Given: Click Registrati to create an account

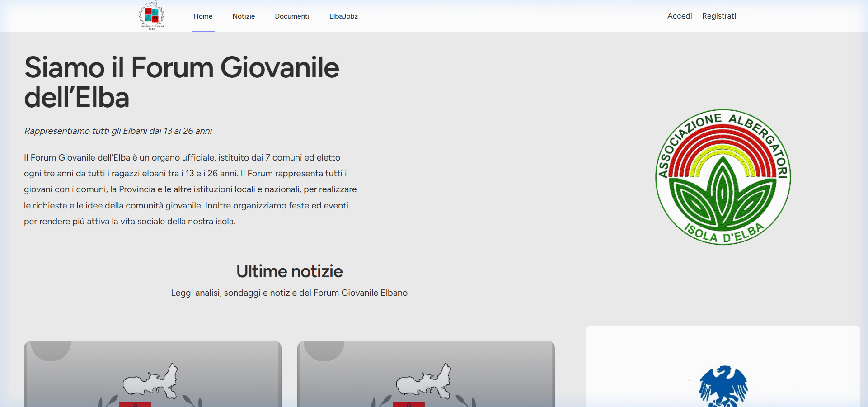Looking at the screenshot, I should pyautogui.click(x=719, y=16).
